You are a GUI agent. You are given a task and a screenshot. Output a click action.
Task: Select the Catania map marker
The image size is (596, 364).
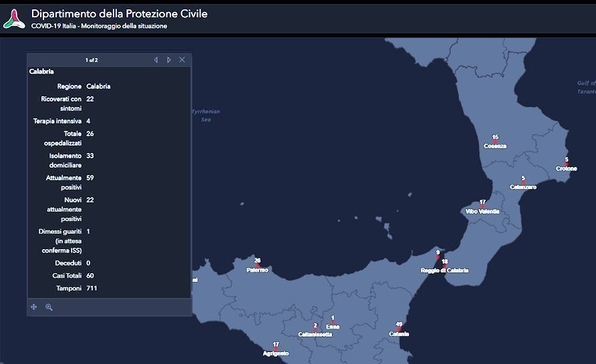[399, 329]
